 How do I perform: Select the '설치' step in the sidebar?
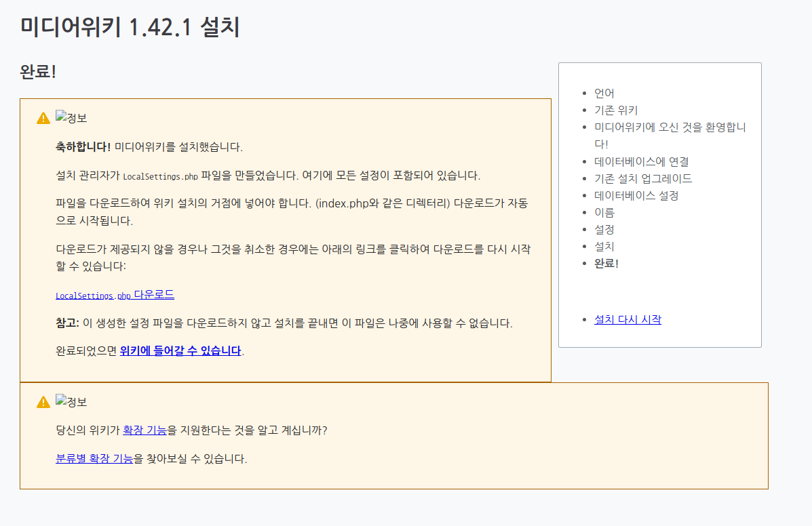[604, 246]
